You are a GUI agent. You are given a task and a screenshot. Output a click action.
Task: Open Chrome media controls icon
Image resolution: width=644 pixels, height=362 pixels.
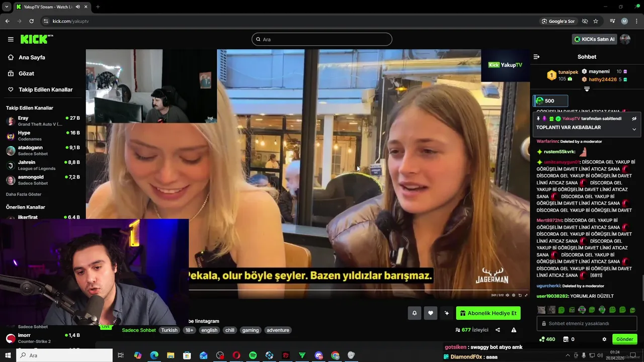point(612,21)
